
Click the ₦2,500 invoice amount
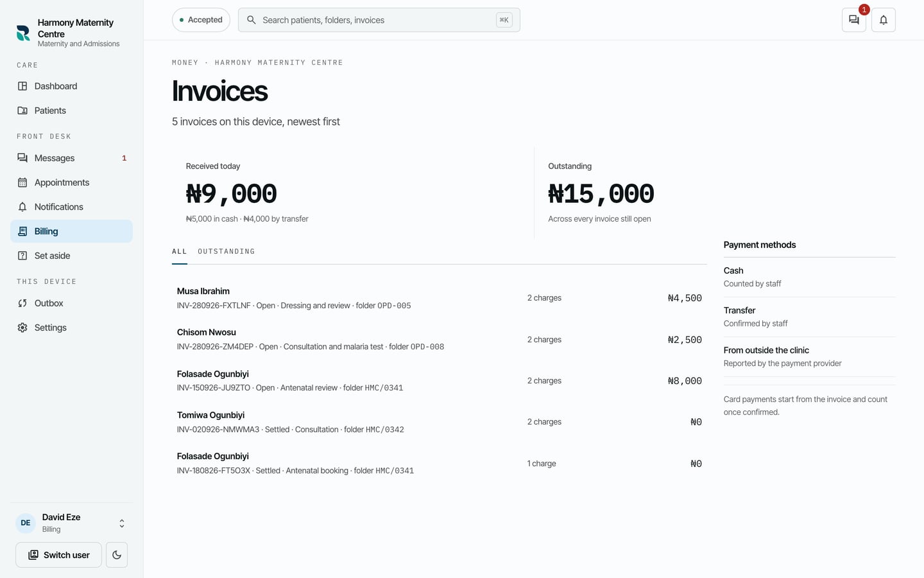coord(685,340)
